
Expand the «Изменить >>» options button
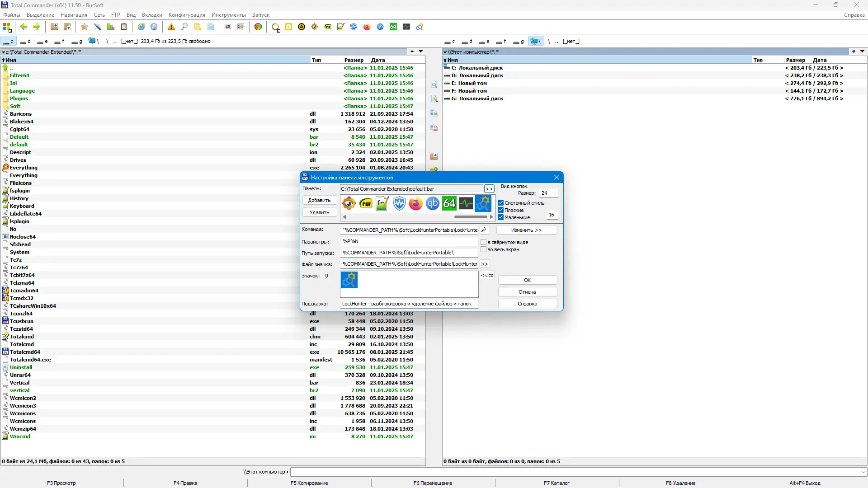click(x=526, y=230)
